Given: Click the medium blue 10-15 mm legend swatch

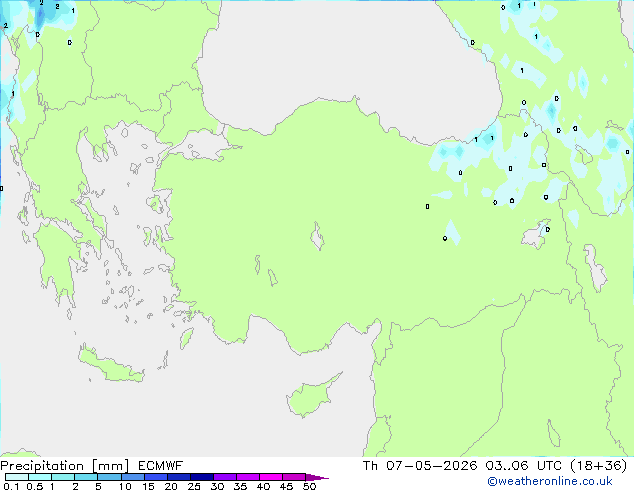Looking at the screenshot, I should click(x=133, y=477).
